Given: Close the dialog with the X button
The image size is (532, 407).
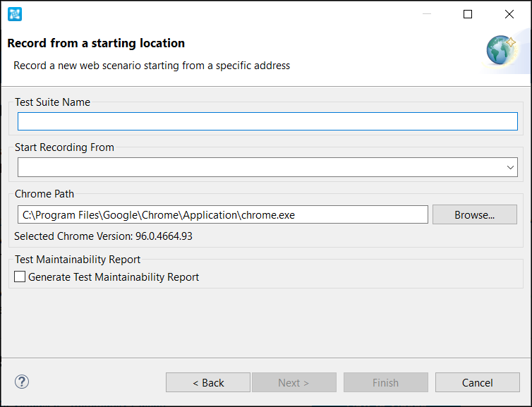Looking at the screenshot, I should coord(509,14).
